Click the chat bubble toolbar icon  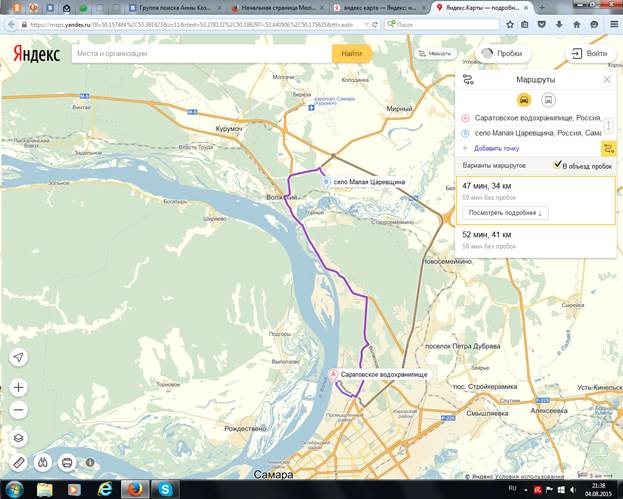pyautogui.click(x=594, y=25)
